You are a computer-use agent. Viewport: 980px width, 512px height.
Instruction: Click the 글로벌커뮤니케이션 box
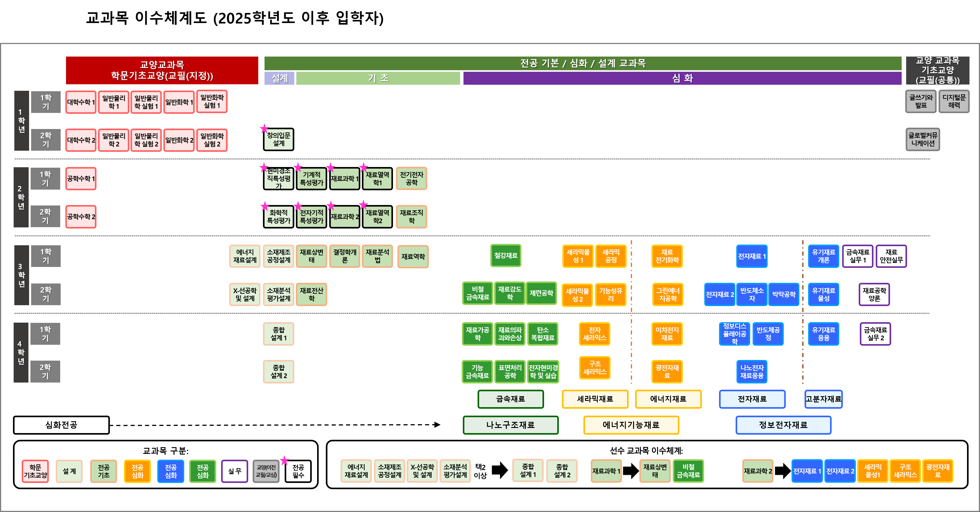[922, 140]
